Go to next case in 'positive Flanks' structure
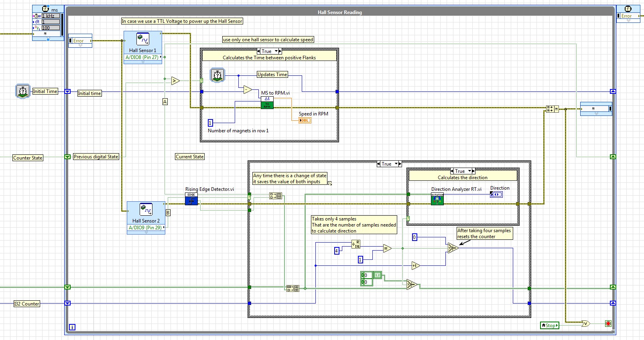The width and height of the screenshot is (644, 340). click(280, 51)
